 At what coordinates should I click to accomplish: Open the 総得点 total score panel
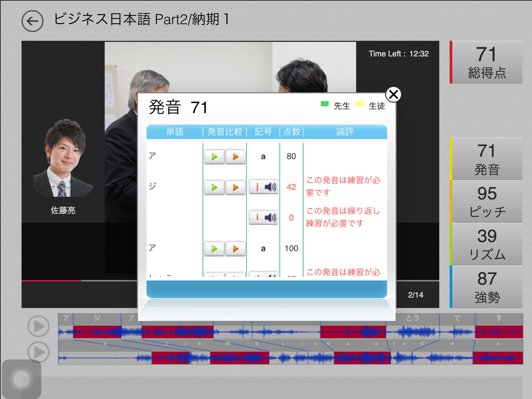(x=486, y=62)
